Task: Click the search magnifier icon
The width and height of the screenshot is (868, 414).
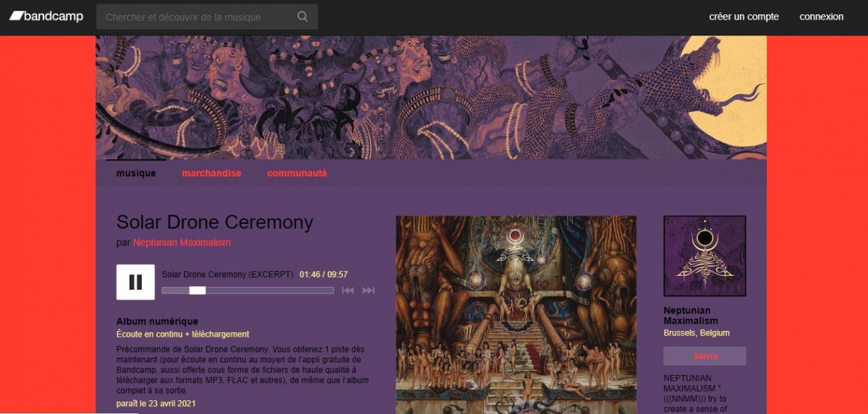Action: pyautogui.click(x=302, y=17)
